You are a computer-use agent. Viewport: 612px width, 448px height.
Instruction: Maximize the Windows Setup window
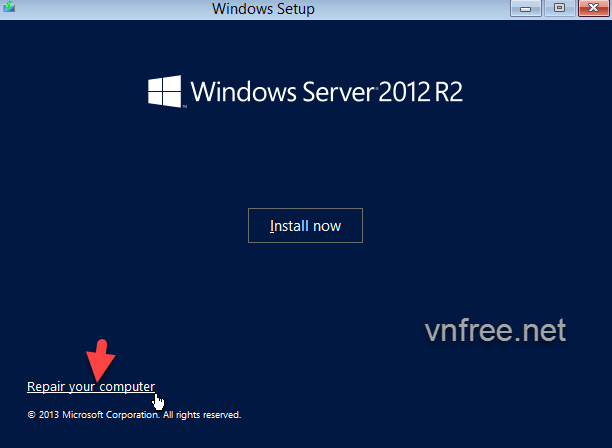pos(559,8)
